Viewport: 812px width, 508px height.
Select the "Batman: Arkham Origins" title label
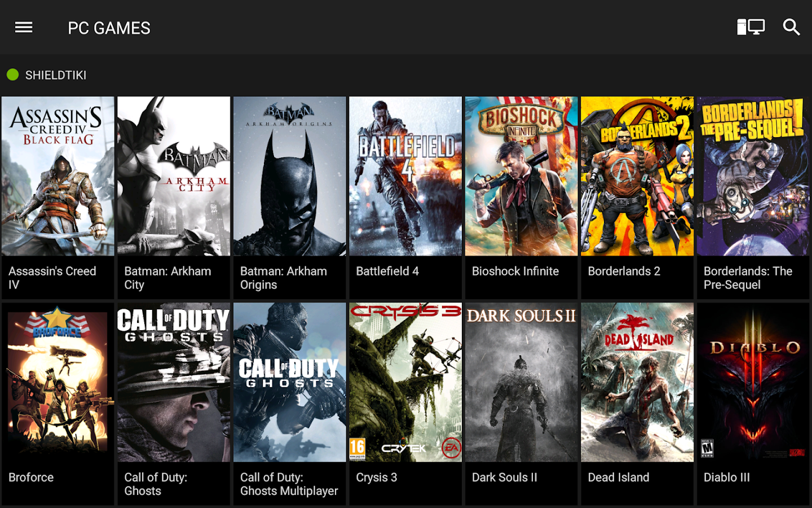click(284, 278)
